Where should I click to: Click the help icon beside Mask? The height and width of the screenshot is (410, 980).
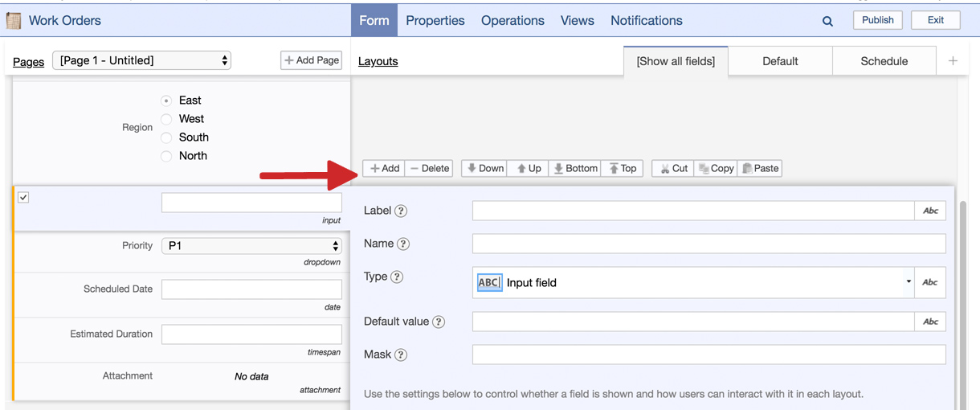(x=401, y=355)
